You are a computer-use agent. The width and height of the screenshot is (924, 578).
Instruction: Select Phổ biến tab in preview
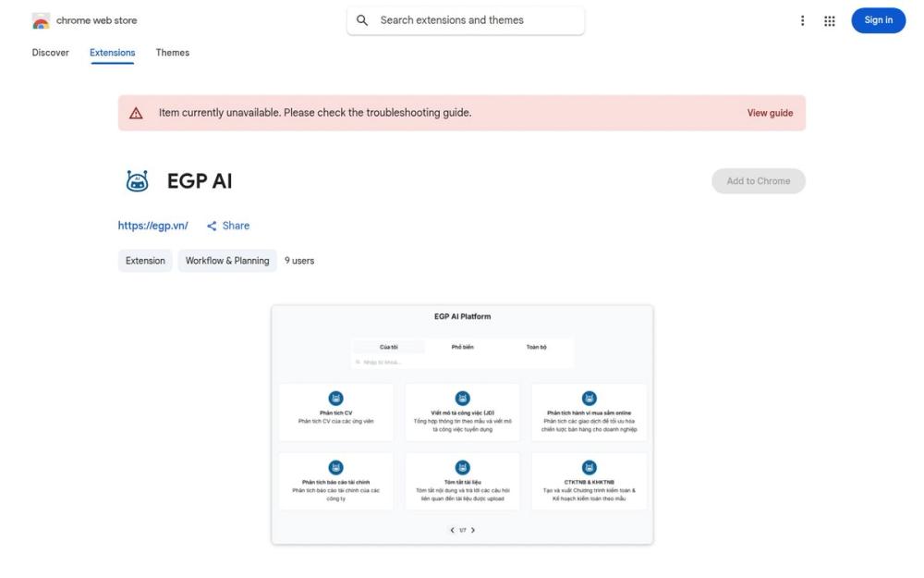point(463,347)
